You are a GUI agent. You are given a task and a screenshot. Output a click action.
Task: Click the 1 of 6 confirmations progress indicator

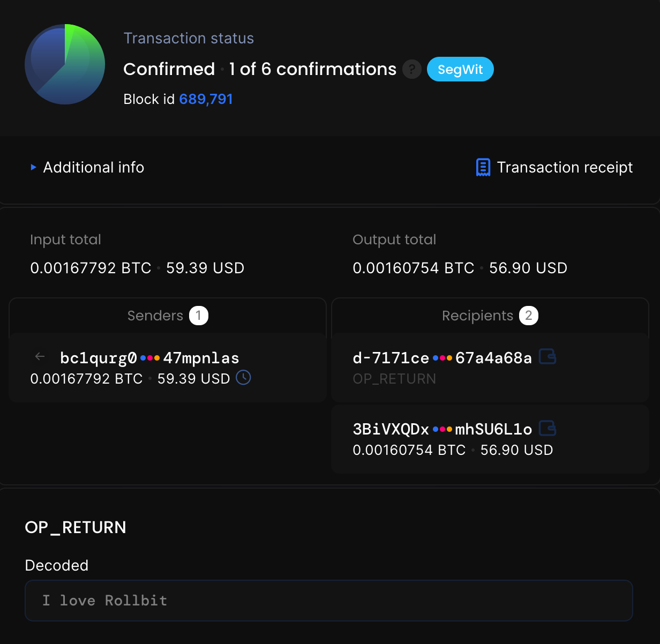[x=312, y=69]
